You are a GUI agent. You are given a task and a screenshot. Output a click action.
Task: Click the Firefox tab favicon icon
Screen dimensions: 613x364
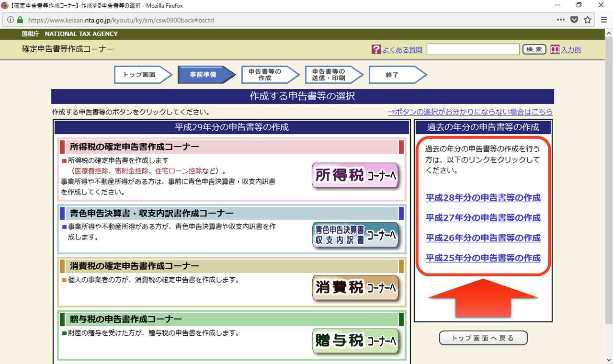(x=5, y=5)
